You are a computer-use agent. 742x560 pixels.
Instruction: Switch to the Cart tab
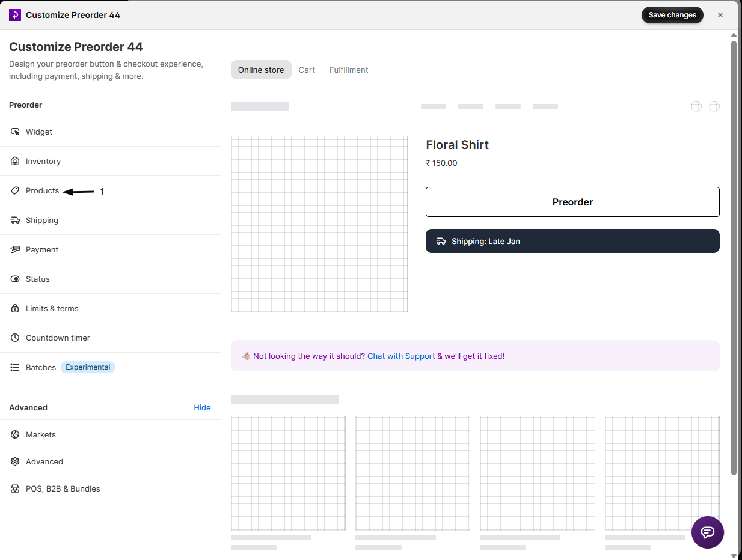[307, 70]
